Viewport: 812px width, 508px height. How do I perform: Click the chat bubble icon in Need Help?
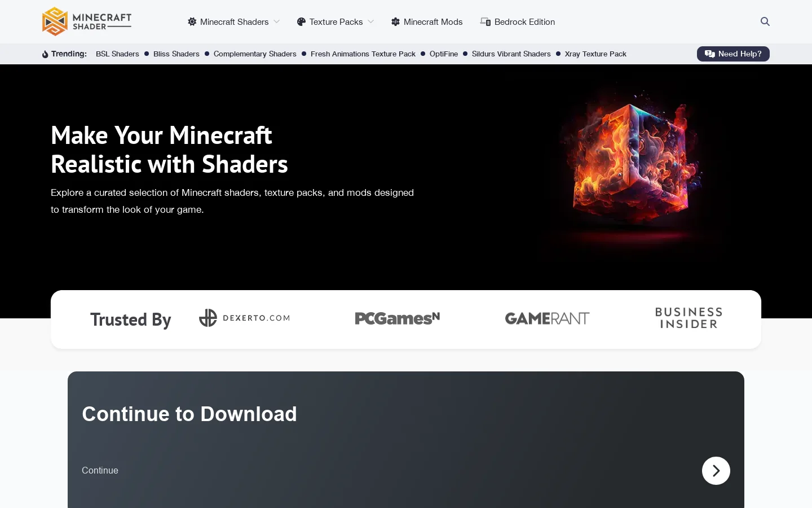click(x=710, y=54)
